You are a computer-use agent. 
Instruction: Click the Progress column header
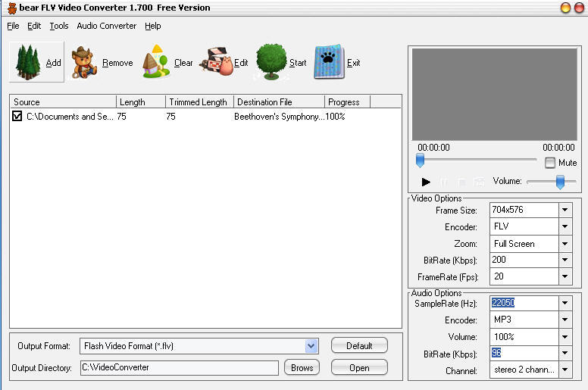(347, 102)
